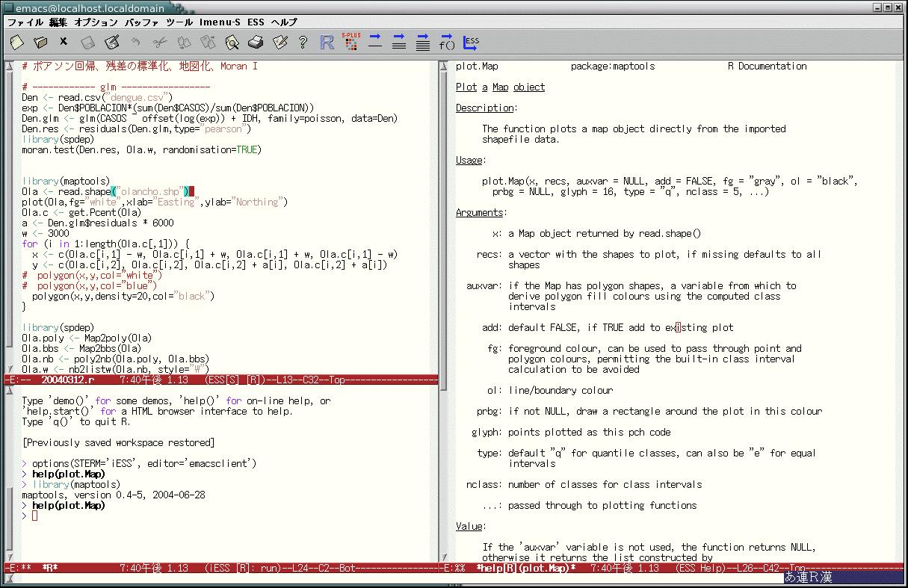The height and width of the screenshot is (588, 908).
Task: Open the ヘルプ menu
Action: click(283, 22)
